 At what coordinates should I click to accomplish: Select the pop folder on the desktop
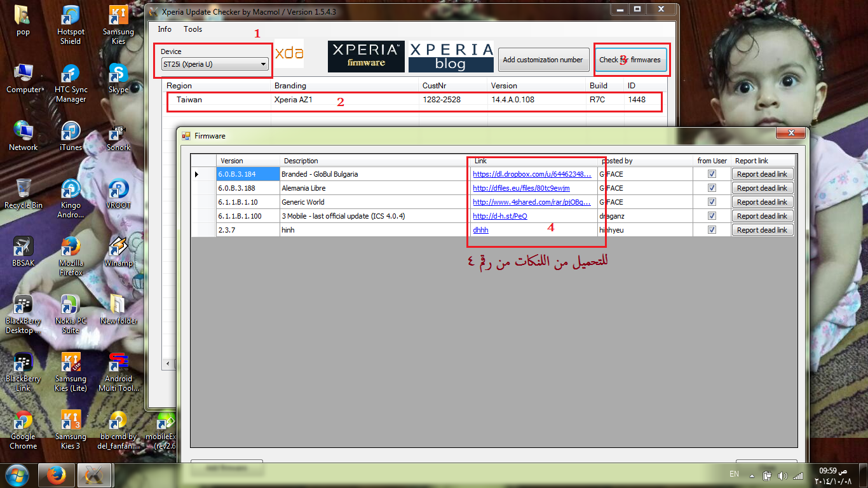23,20
